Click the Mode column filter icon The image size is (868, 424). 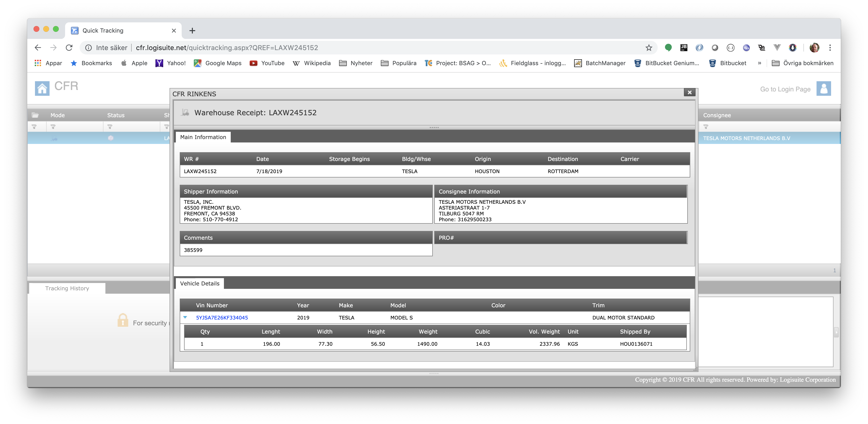(53, 127)
